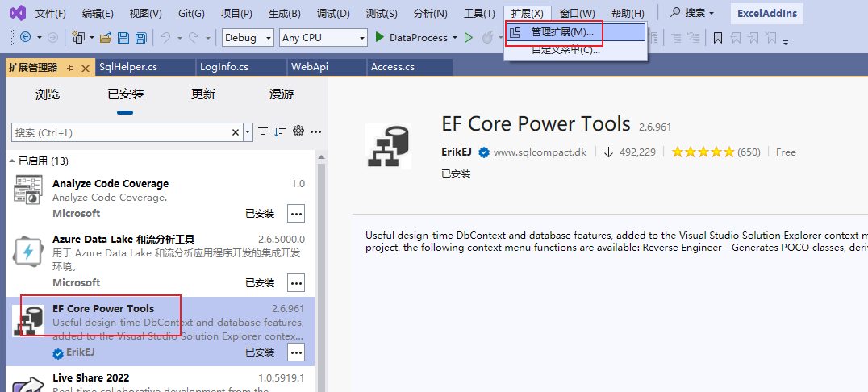Clear the extension search box with X
This screenshot has width=868, height=392.
tap(236, 132)
